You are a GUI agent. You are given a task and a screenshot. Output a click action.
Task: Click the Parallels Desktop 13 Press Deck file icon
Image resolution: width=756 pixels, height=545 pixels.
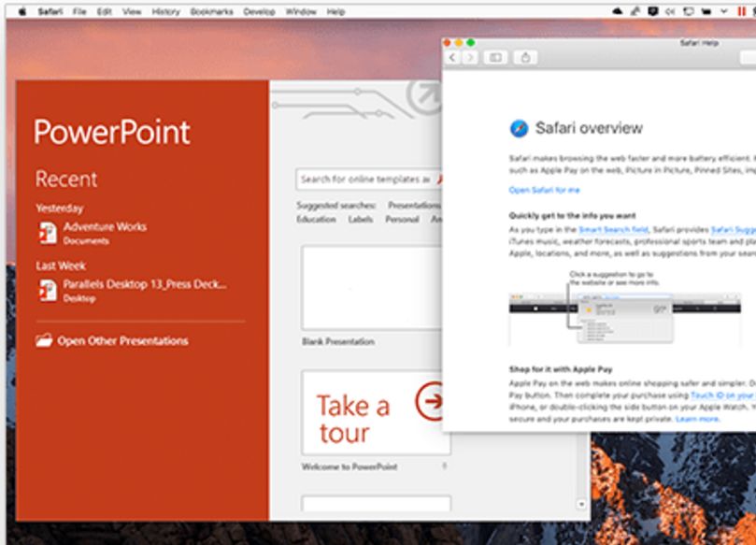[49, 291]
